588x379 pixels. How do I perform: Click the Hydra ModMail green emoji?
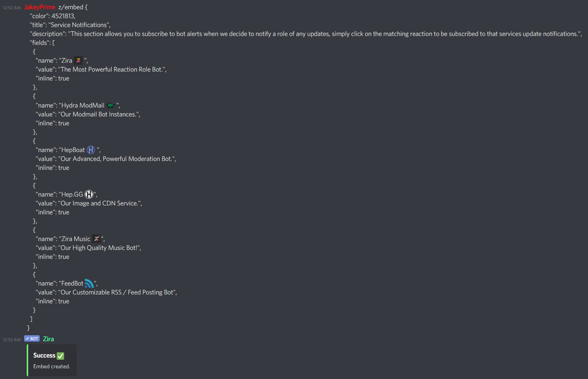(110, 105)
